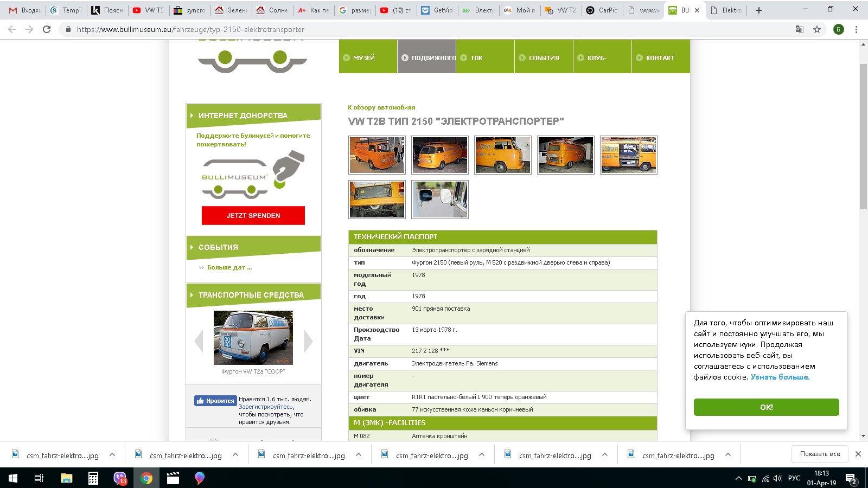Accept cookies with the green OK! button
Image resolution: width=868 pixels, height=488 pixels.
[766, 407]
